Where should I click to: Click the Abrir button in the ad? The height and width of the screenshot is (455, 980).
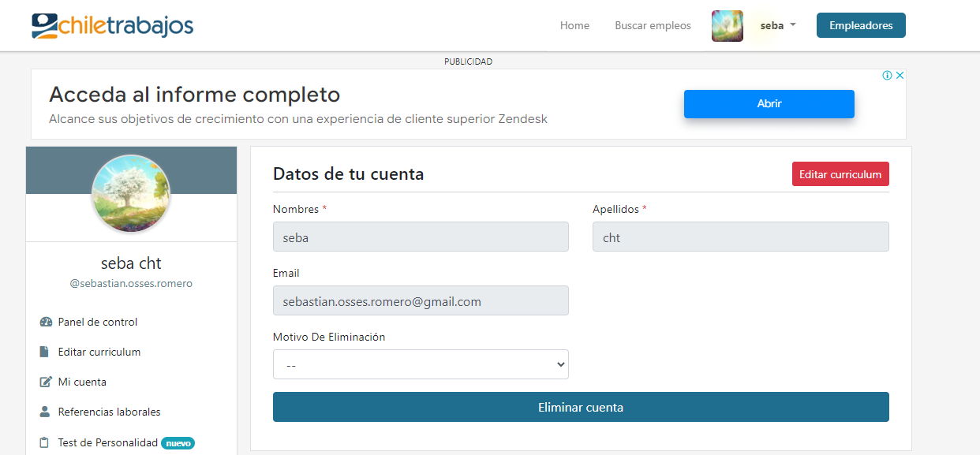pyautogui.click(x=769, y=104)
